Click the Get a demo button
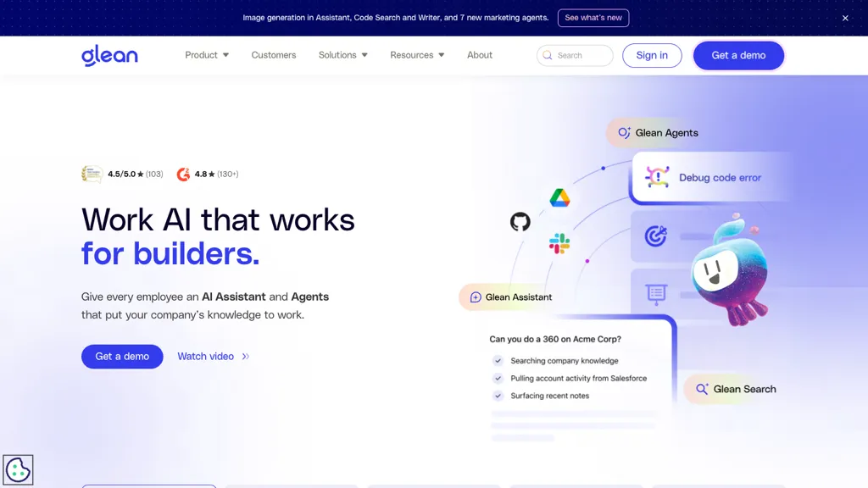The image size is (868, 488). click(x=738, y=55)
